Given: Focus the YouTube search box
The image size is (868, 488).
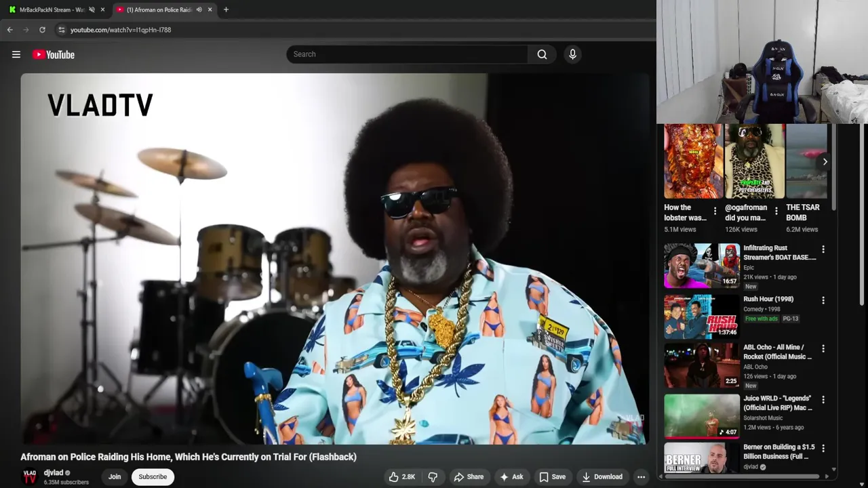Looking at the screenshot, I should [x=407, y=54].
